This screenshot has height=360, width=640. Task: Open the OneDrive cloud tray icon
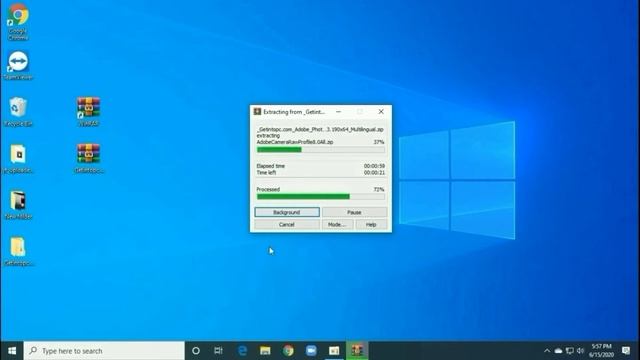(x=558, y=351)
